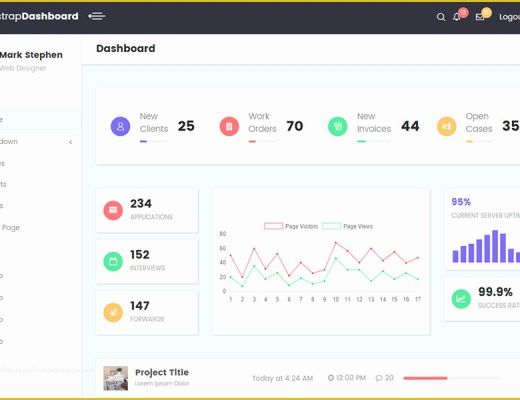Click the purple New Clients user icon
520x400 pixels.
pos(120,126)
